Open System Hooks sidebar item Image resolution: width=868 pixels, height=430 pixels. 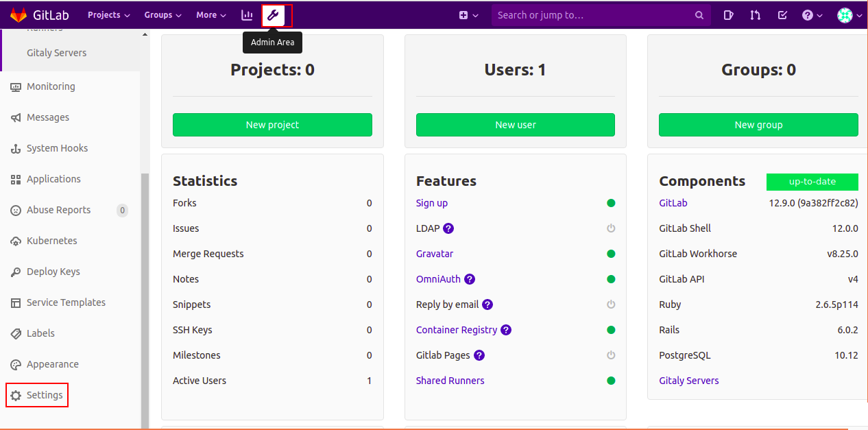tap(57, 148)
